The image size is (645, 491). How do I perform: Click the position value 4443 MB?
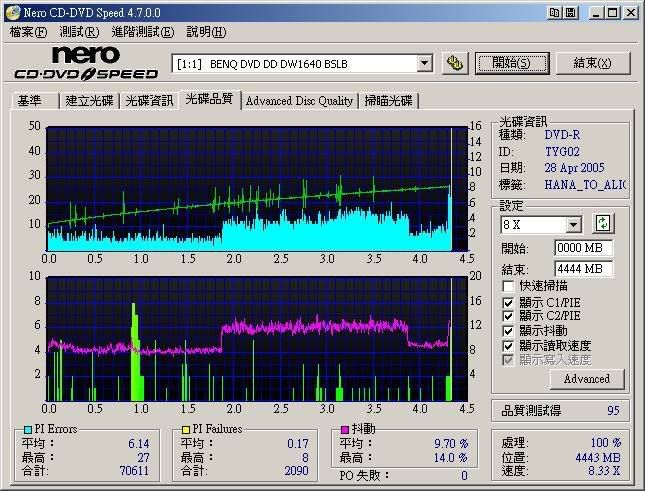[x=598, y=458]
